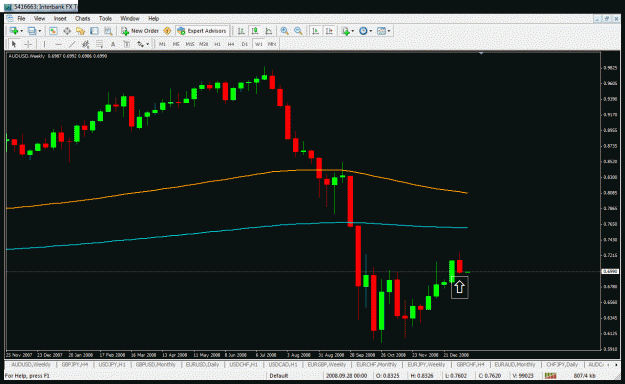The image size is (625, 384).
Task: Click the connection status bars indicator
Action: (550, 376)
